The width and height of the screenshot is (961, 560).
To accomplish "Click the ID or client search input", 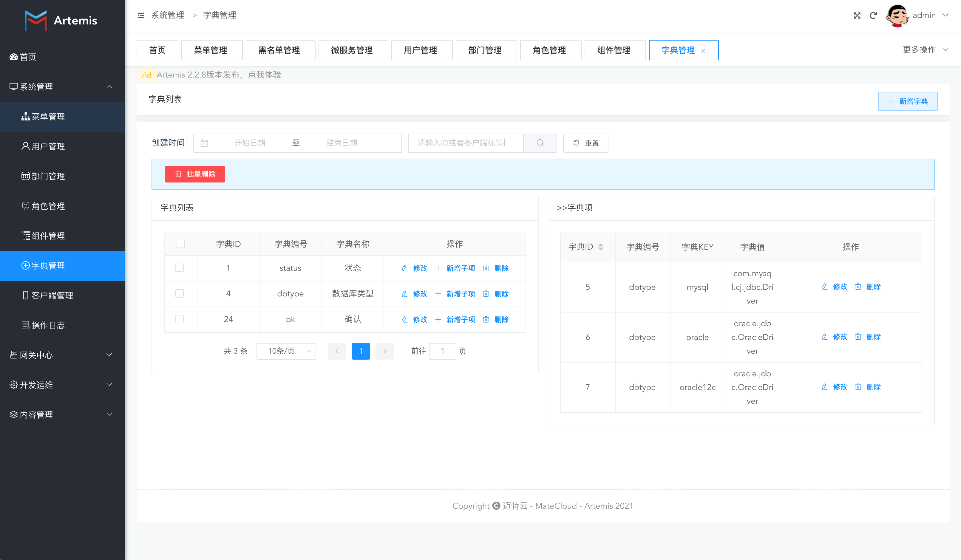I will (x=466, y=143).
